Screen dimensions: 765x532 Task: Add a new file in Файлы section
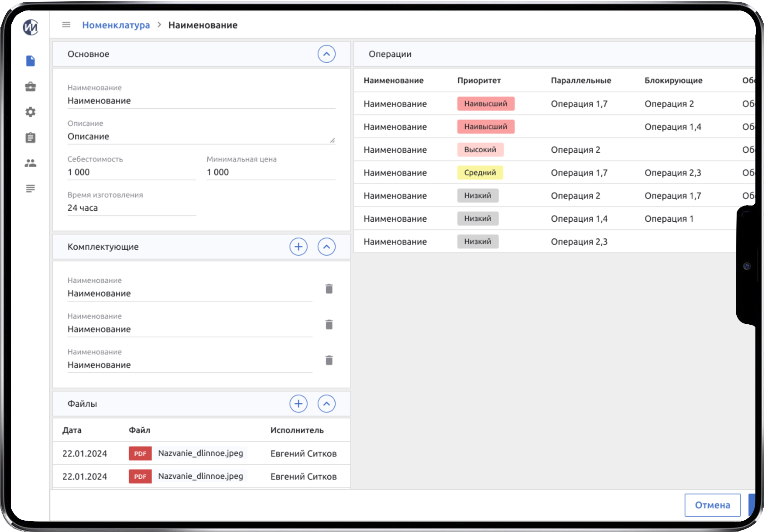pos(298,404)
